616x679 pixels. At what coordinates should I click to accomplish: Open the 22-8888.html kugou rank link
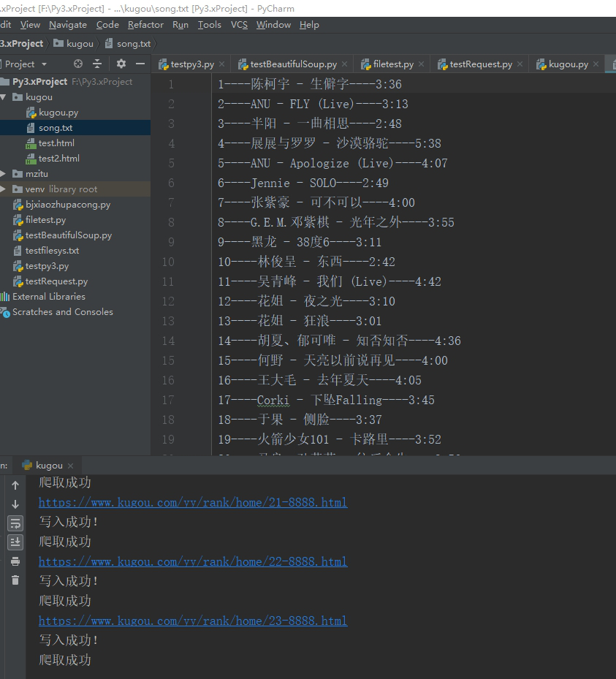(x=193, y=561)
